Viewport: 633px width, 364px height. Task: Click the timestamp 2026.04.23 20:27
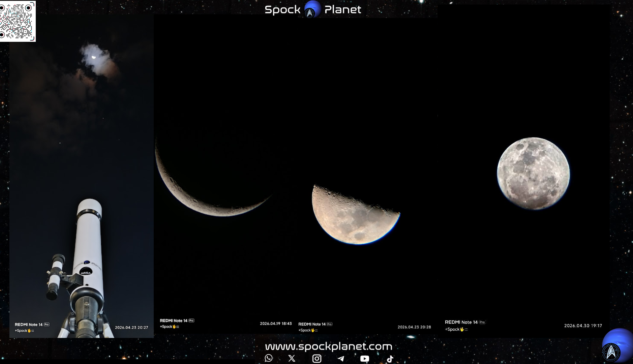coord(131,327)
